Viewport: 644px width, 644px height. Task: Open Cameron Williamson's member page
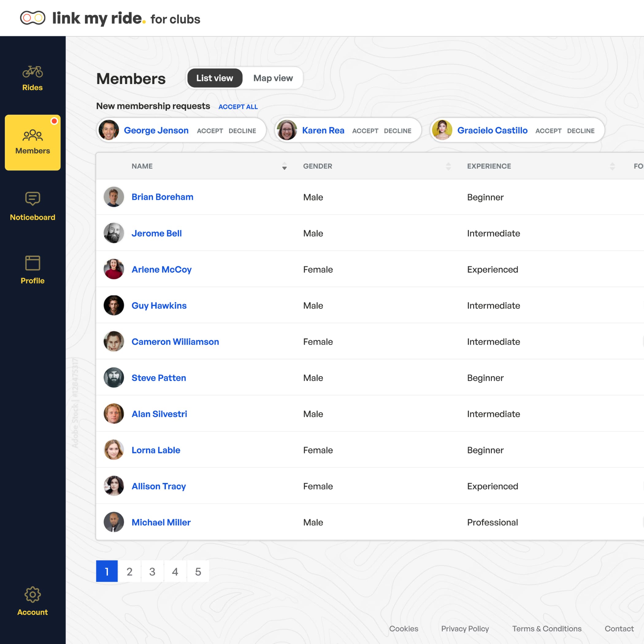pyautogui.click(x=175, y=342)
